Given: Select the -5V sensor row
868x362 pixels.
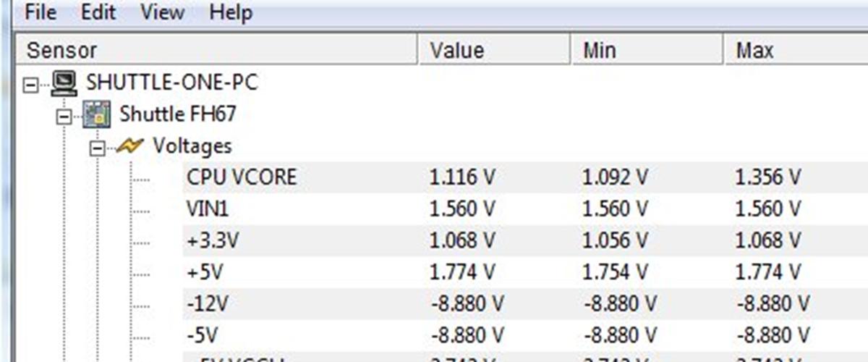Looking at the screenshot, I should click(x=203, y=336).
